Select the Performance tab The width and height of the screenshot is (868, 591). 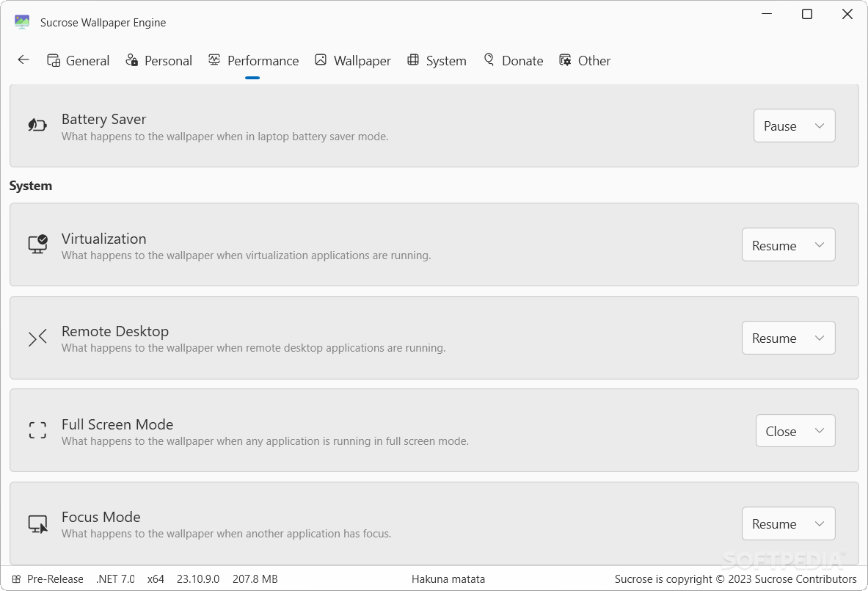[254, 60]
